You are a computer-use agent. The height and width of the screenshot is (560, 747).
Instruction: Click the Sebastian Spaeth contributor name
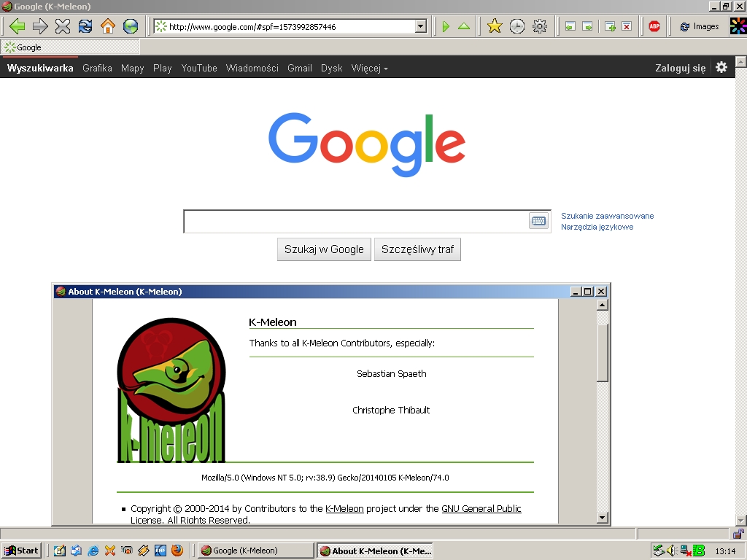392,374
